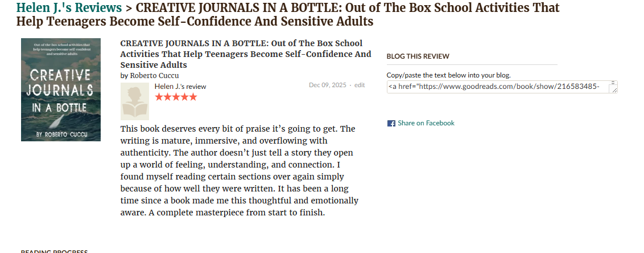The image size is (644, 253).
Task: Open Helen J.'s Reviews breadcrumb link
Action: [69, 7]
